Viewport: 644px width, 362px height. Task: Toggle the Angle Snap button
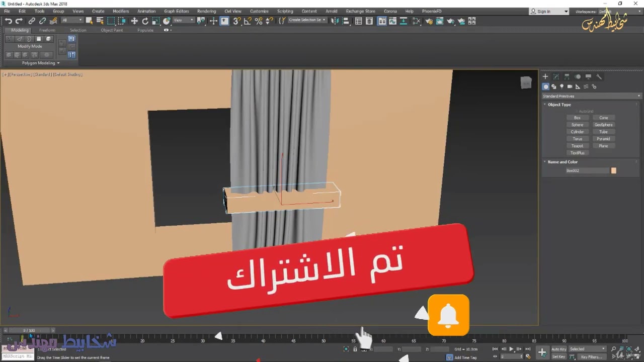[x=248, y=21]
